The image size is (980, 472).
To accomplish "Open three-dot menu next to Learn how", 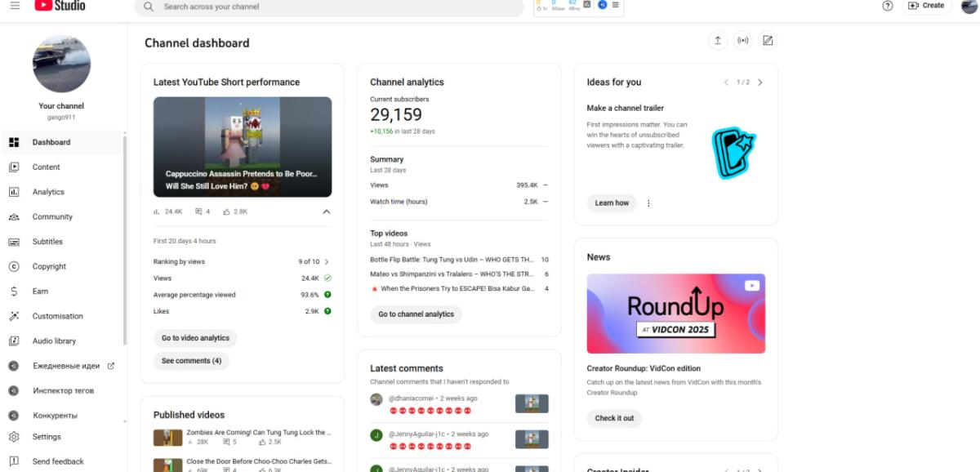I will coord(648,203).
